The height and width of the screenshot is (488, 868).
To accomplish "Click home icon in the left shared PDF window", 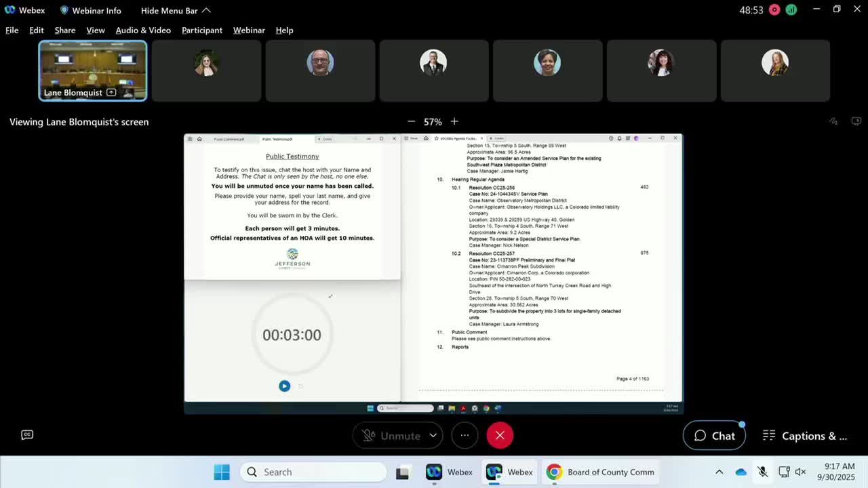I will click(x=199, y=139).
